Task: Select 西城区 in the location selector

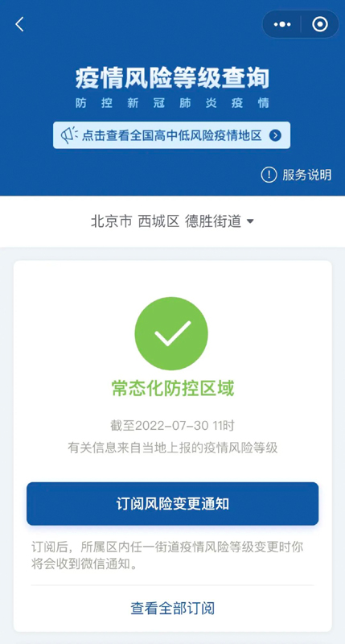Action: [x=158, y=222]
